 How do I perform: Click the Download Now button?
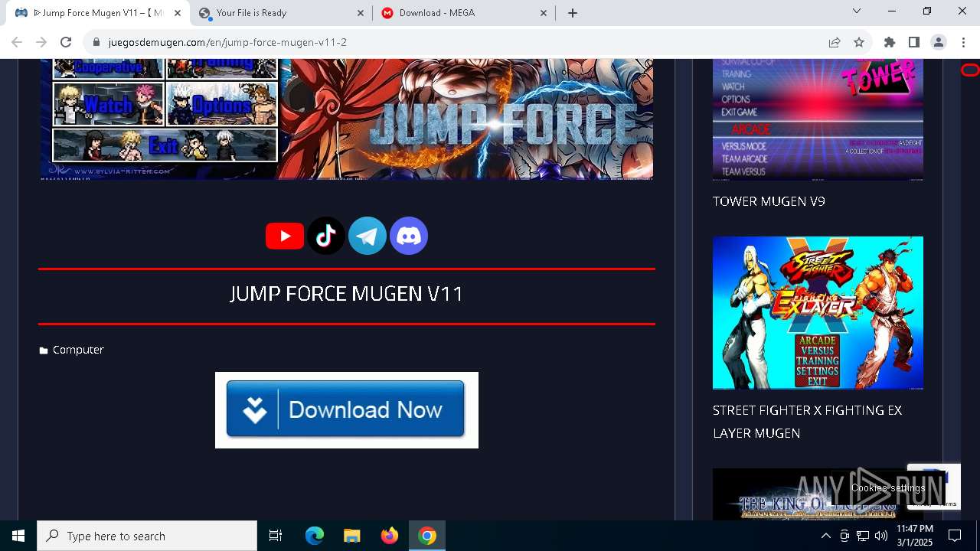click(x=346, y=409)
